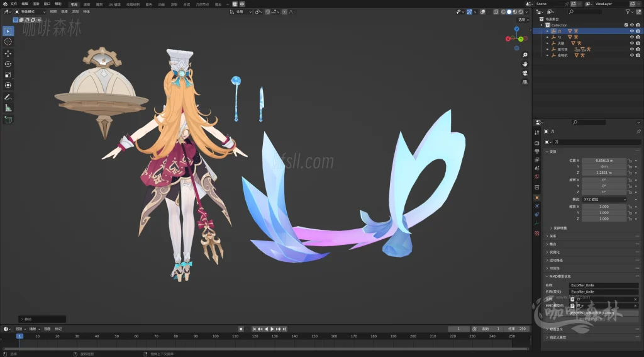Click the viewport pan hand icon

[x=525, y=64]
